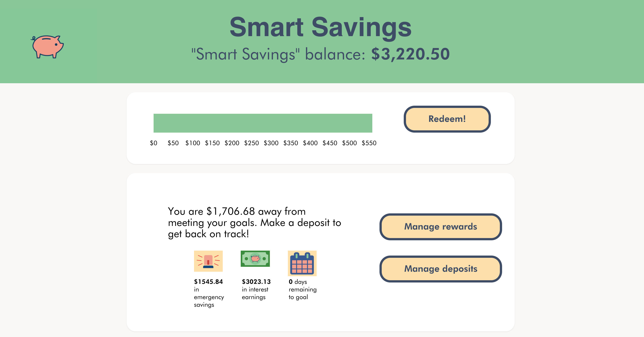This screenshot has width=644, height=337.
Task: Click the $1,706.68 away from goals message
Action: (x=254, y=223)
